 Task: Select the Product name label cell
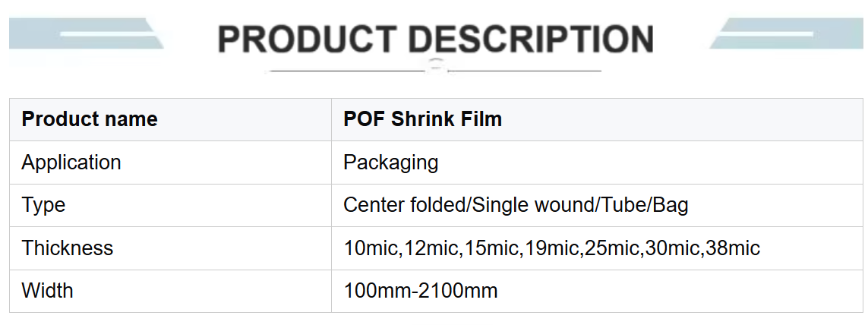pos(171,119)
